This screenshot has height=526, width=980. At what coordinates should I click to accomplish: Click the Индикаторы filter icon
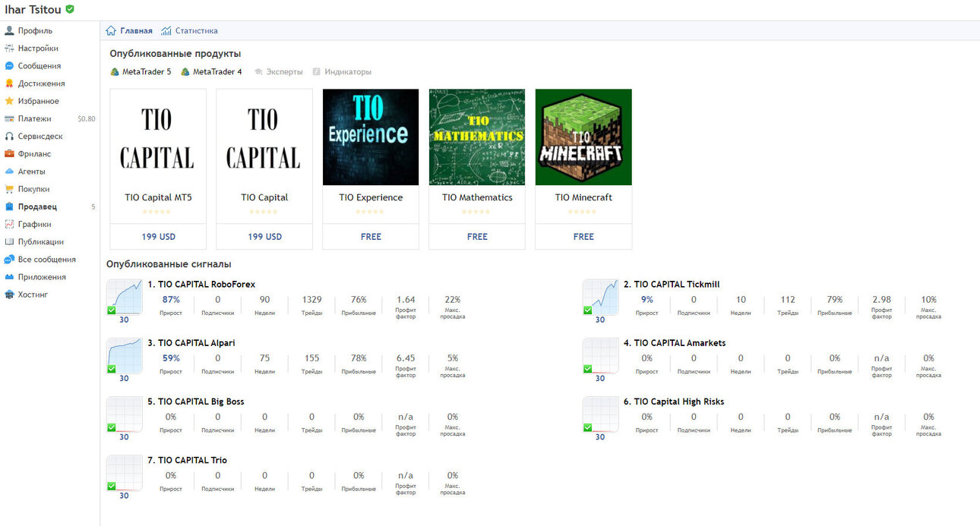click(317, 72)
